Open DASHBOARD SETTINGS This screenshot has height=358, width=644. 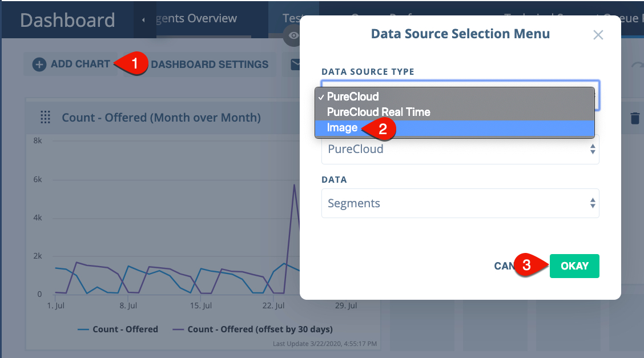(210, 65)
